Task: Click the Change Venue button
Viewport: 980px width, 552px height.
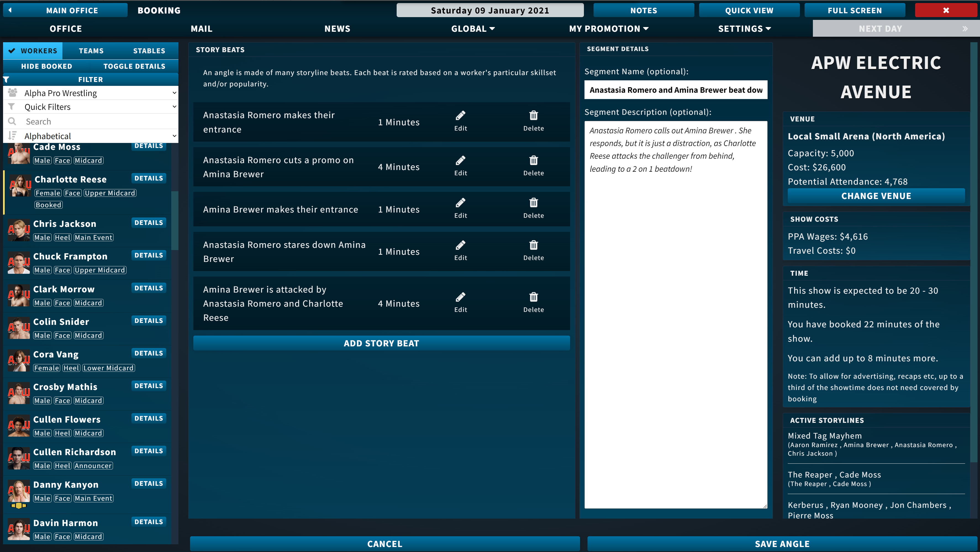Action: click(876, 195)
